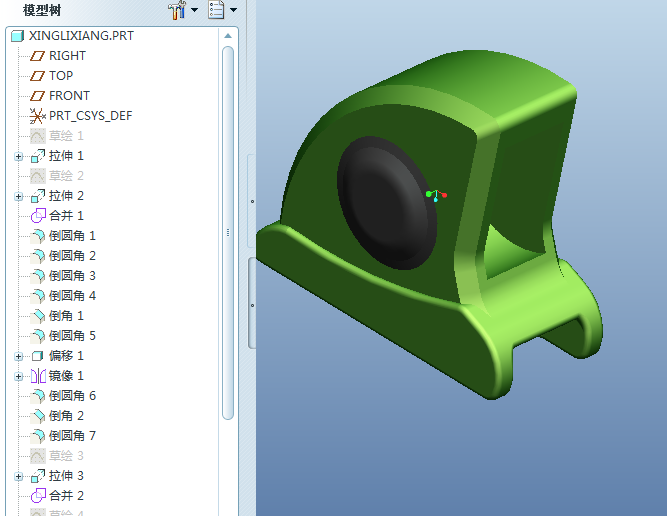Select the 合并 1 merge feature icon
This screenshot has height=516, width=667.
[38, 216]
